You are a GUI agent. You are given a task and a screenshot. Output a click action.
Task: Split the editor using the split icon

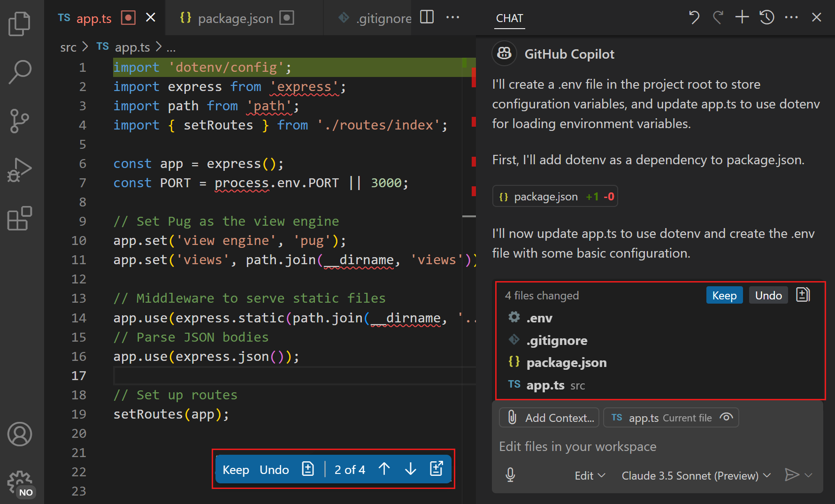pyautogui.click(x=426, y=17)
